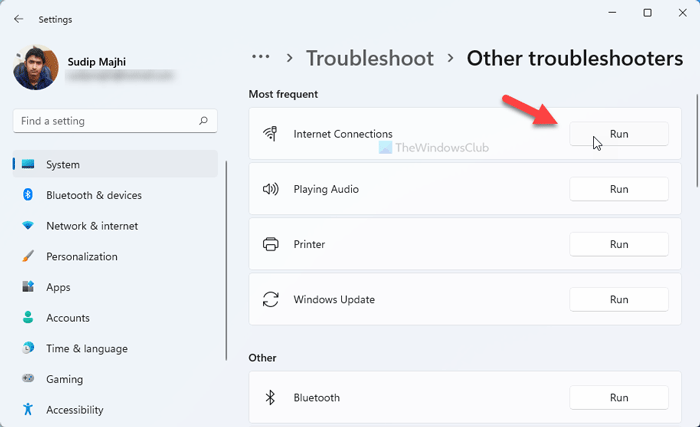The width and height of the screenshot is (700, 427).
Task: Click the Apps sidebar icon
Action: point(28,287)
